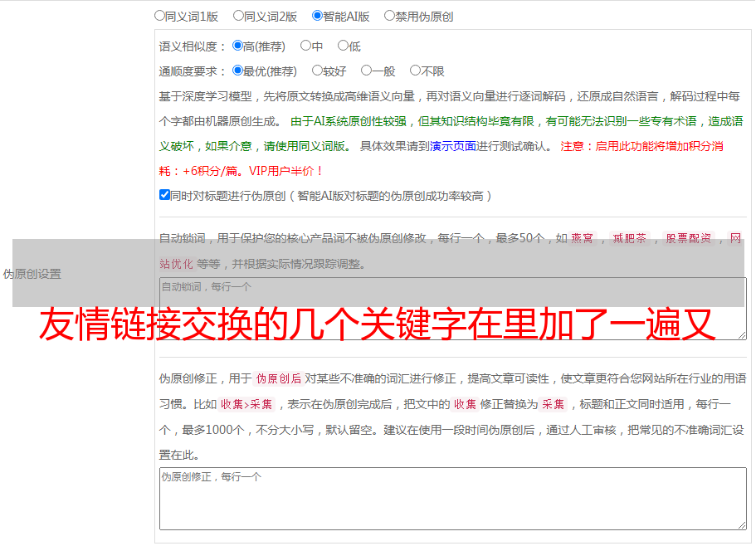Set 语义相似度 to 高(推荐)
Screen dimensions: 756x546
[237, 46]
